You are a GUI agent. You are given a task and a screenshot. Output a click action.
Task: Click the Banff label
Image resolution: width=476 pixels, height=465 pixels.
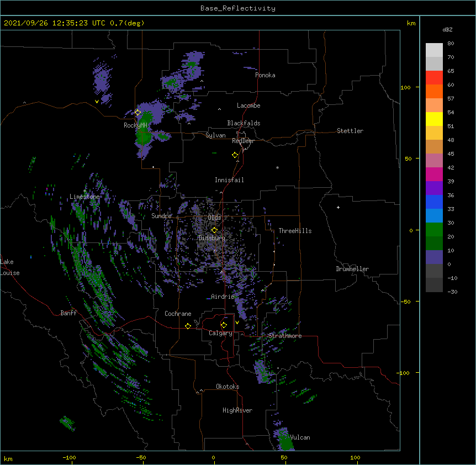[68, 313]
